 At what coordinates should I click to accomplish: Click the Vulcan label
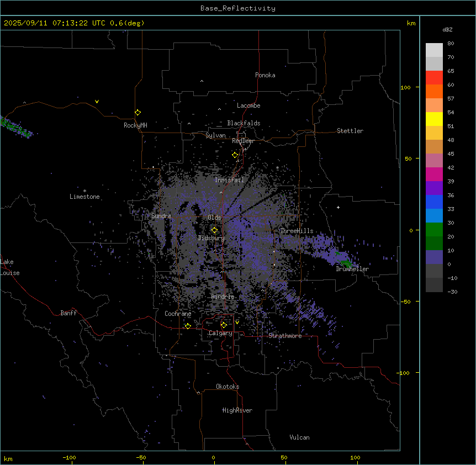[x=300, y=437]
